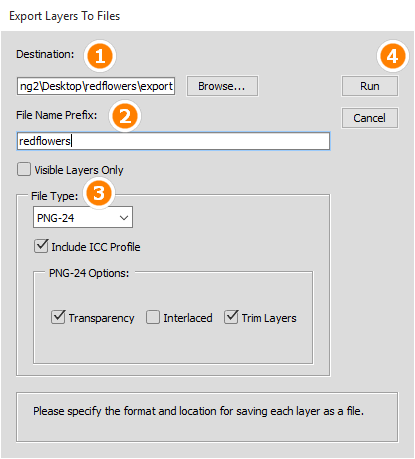Image resolution: width=415 pixels, height=459 pixels.
Task: Click the File Type dropdown chevron arrow
Action: [x=124, y=218]
